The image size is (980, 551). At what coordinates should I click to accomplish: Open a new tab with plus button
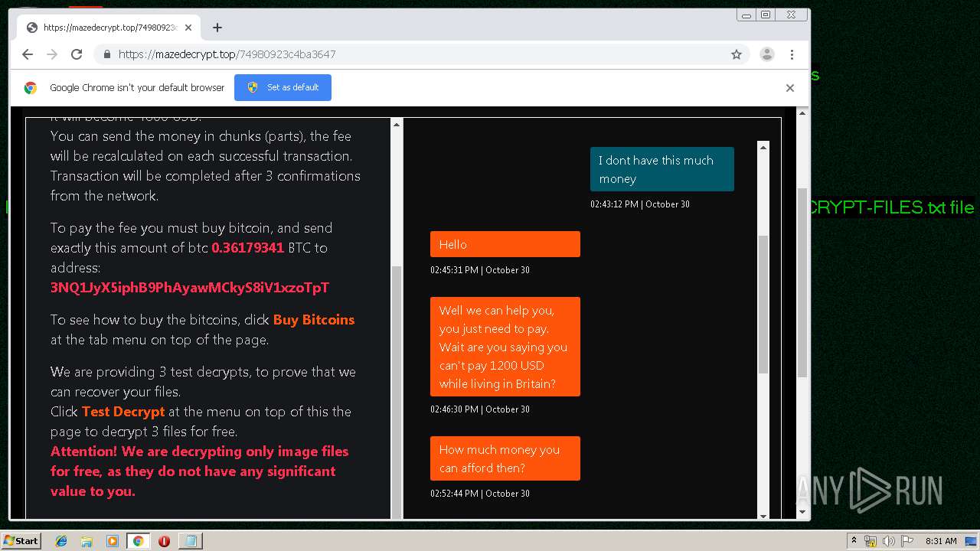click(x=217, y=28)
